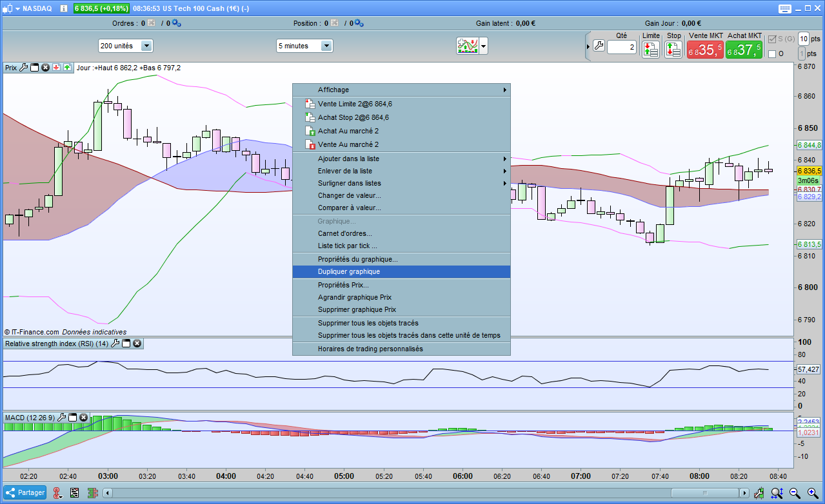Open trading settings wrench next to Qté
This screenshot has height=504, width=825.
pyautogui.click(x=599, y=46)
